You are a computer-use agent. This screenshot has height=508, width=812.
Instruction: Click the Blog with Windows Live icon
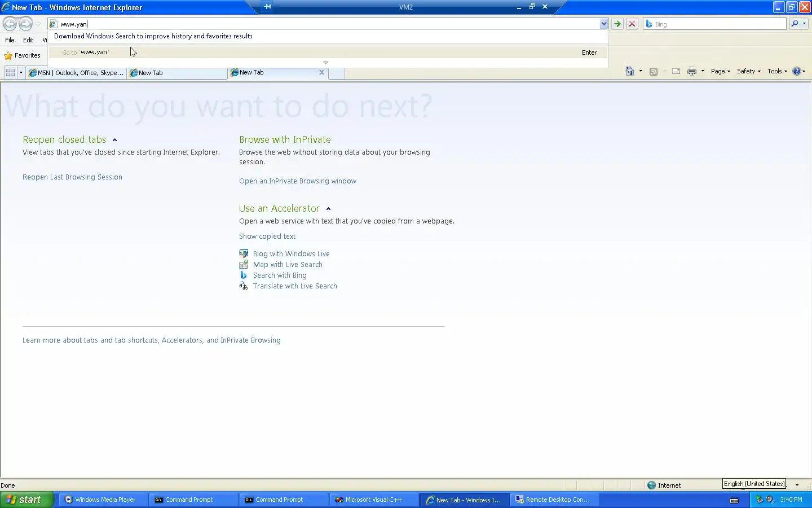tap(244, 253)
